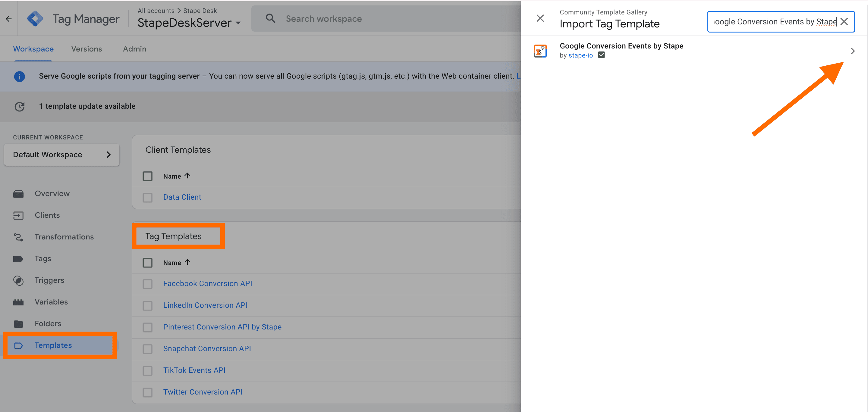
Task: Select the Transformations sidebar icon
Action: (x=18, y=237)
